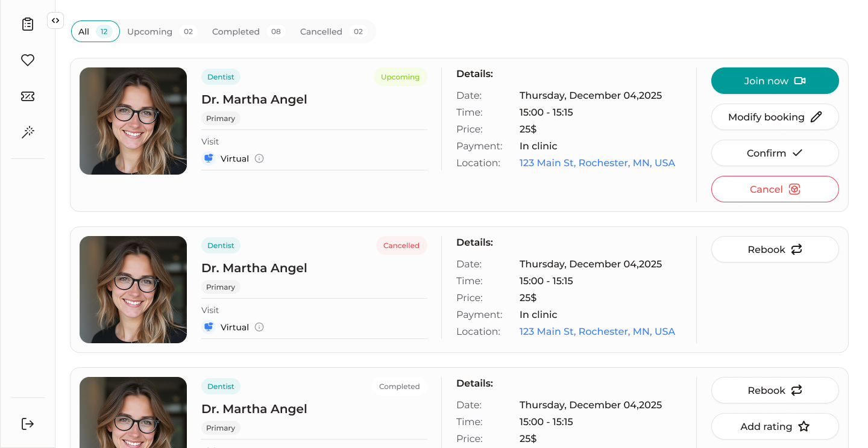Open the appointments clipboard icon in sidebar

28,24
